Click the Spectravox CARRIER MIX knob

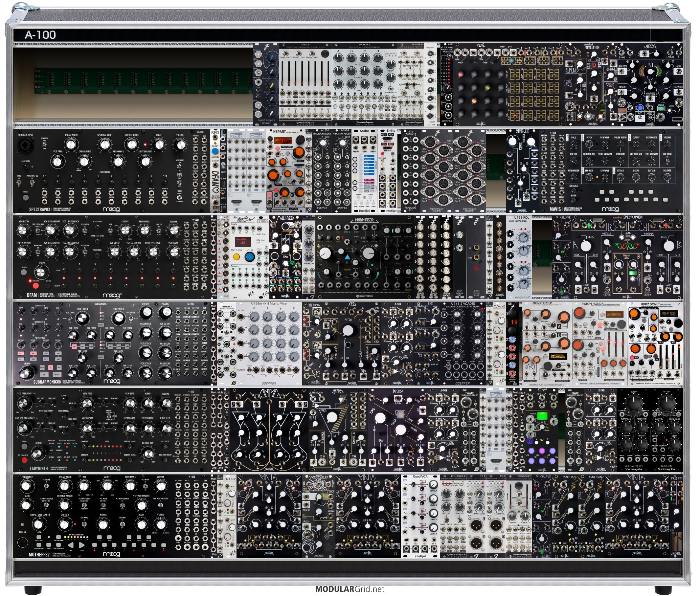pos(84,162)
